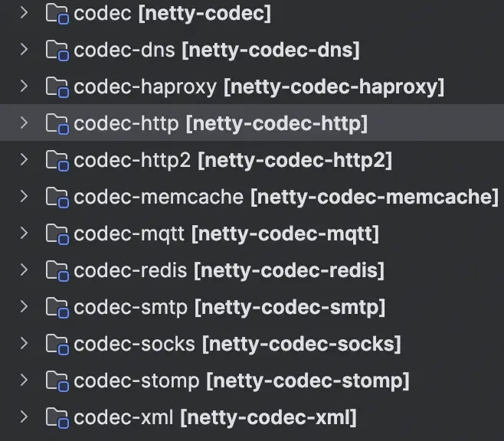Expand the codec tree node
This screenshot has height=441, width=504.
click(24, 13)
